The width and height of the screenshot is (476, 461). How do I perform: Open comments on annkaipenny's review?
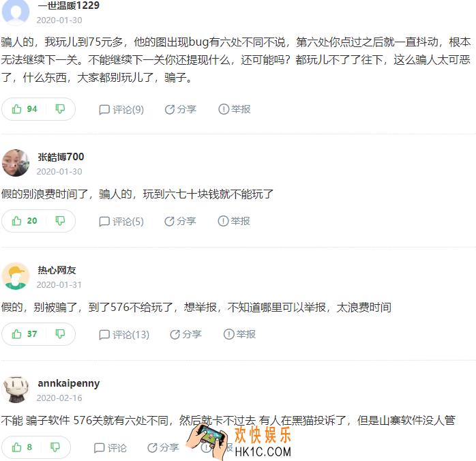(x=110, y=448)
